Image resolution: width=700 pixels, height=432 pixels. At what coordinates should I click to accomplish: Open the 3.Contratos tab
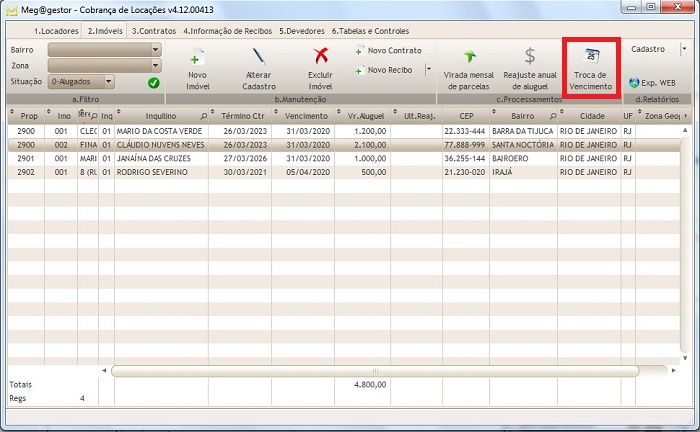tap(155, 31)
